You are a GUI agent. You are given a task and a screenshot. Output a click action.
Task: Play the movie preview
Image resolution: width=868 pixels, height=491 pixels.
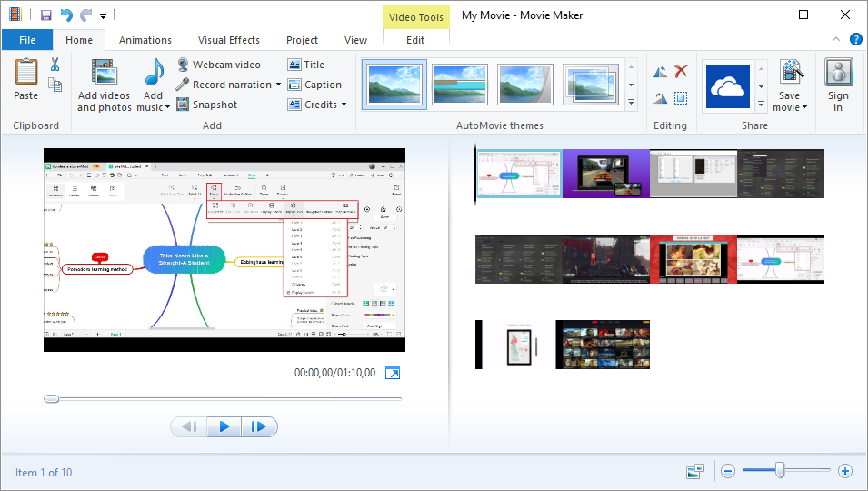224,426
